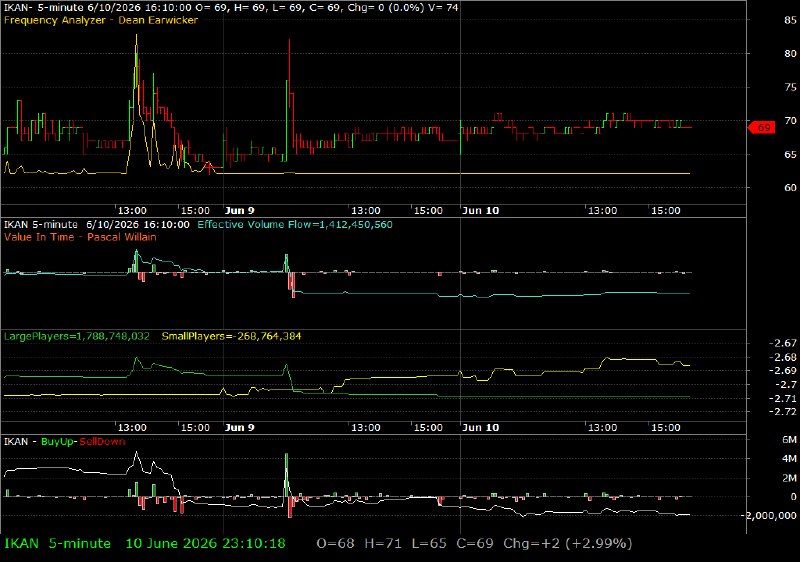This screenshot has height=562, width=800.
Task: Click the IKAN 5-minute OHLC header at the top
Action: tap(231, 8)
